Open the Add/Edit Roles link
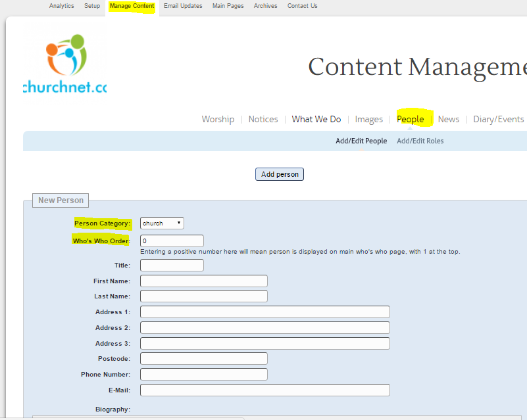Screen dimensions: 527x420 pos(420,141)
